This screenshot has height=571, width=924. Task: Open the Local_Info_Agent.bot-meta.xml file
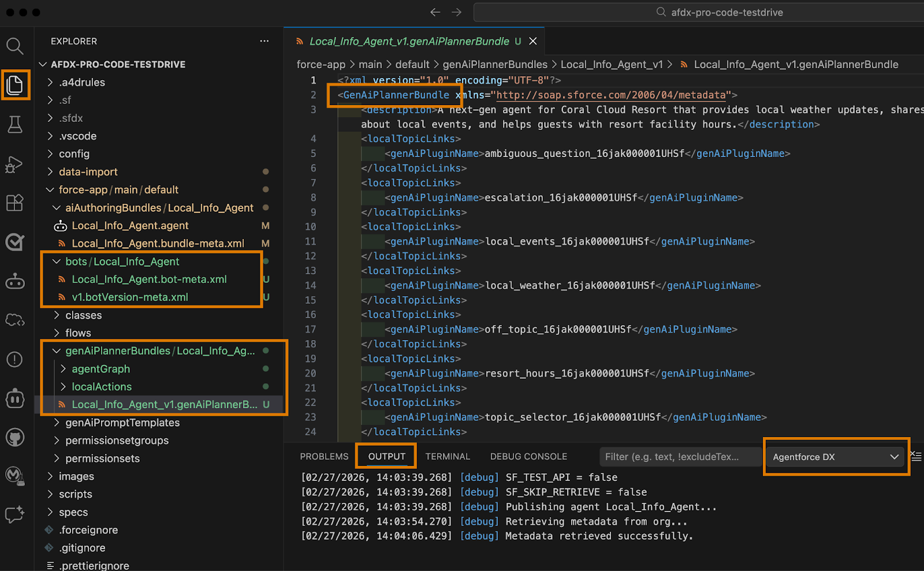(149, 279)
